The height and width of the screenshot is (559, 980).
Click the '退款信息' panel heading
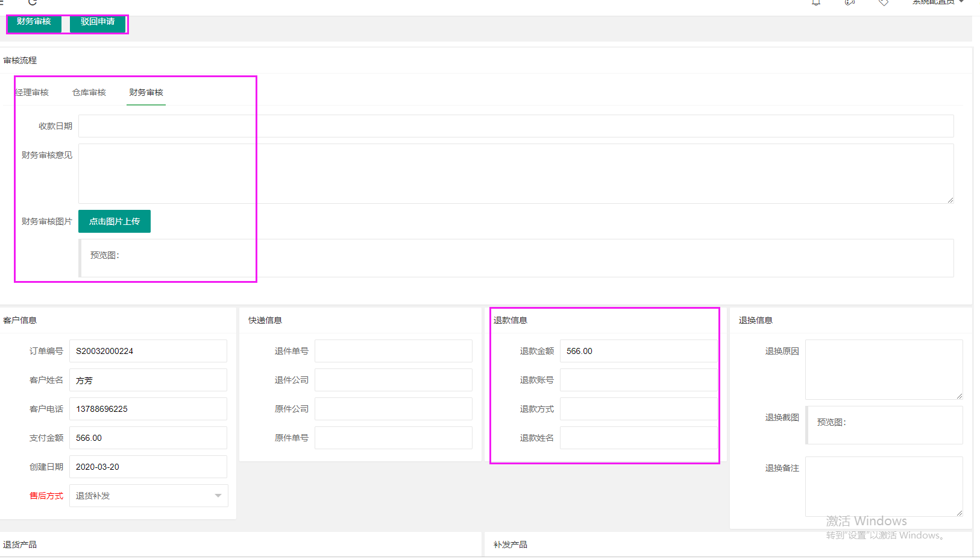[510, 320]
